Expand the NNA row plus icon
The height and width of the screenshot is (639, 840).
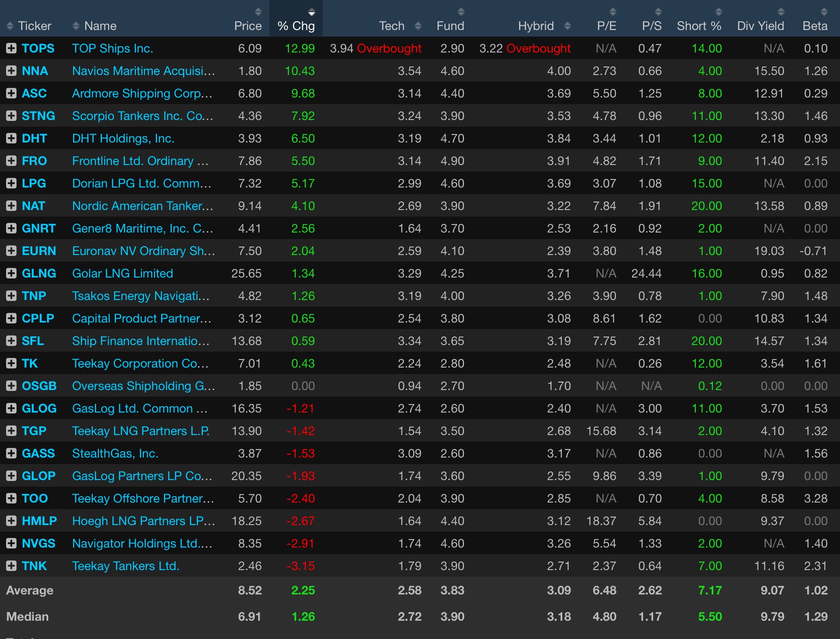[11, 71]
